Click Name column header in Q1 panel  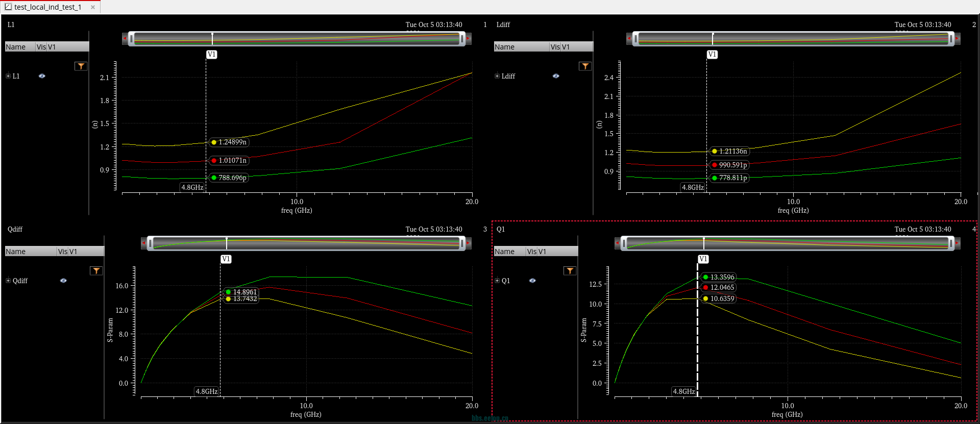pos(510,252)
